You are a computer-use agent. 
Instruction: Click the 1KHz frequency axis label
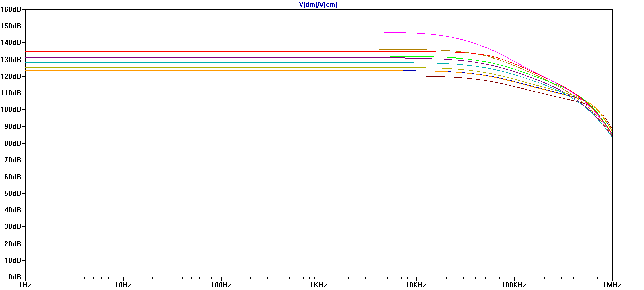[x=319, y=285]
